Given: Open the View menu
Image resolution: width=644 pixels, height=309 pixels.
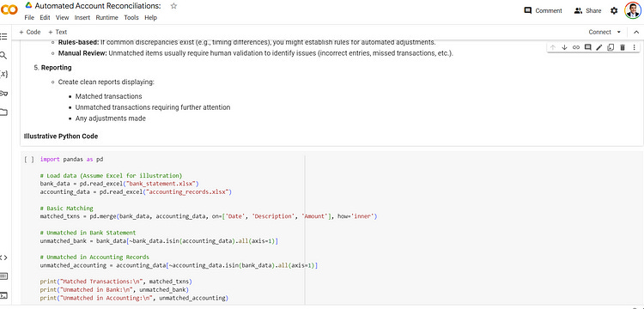Looking at the screenshot, I should [x=62, y=18].
